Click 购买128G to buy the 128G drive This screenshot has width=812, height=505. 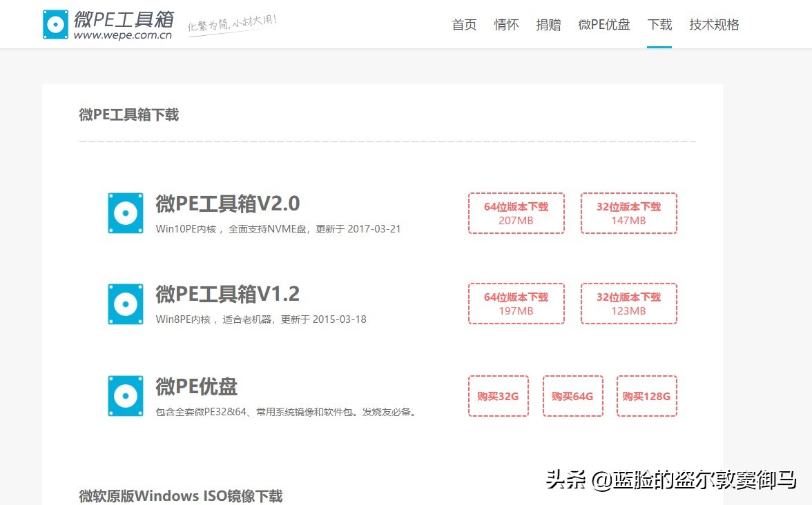tap(646, 395)
